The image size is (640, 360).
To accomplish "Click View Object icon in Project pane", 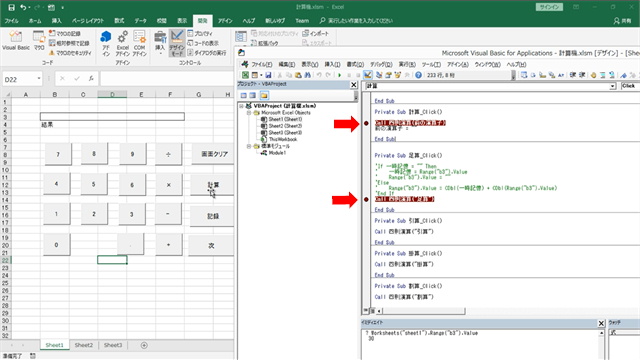I will click(x=253, y=96).
